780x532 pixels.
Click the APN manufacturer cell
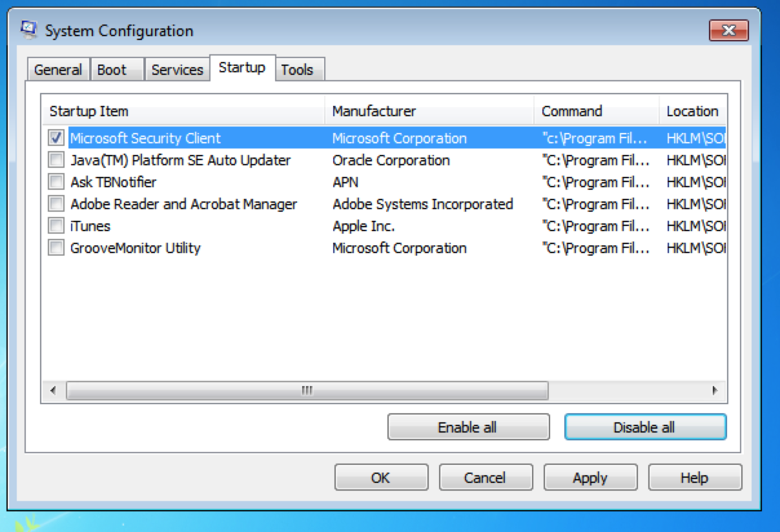[x=345, y=182]
